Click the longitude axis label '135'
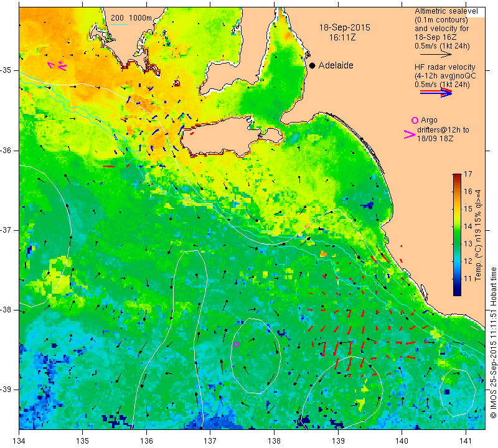This screenshot has width=498, height=448. [x=83, y=441]
